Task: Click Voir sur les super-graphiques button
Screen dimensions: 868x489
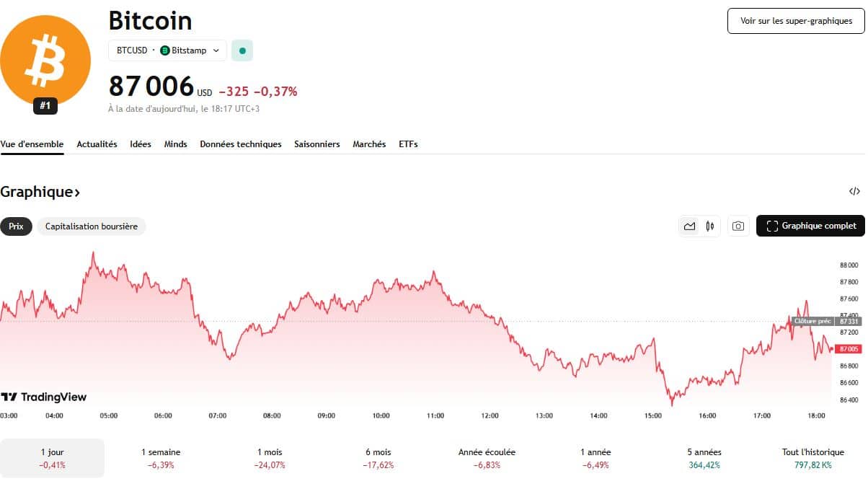Action: tap(796, 21)
